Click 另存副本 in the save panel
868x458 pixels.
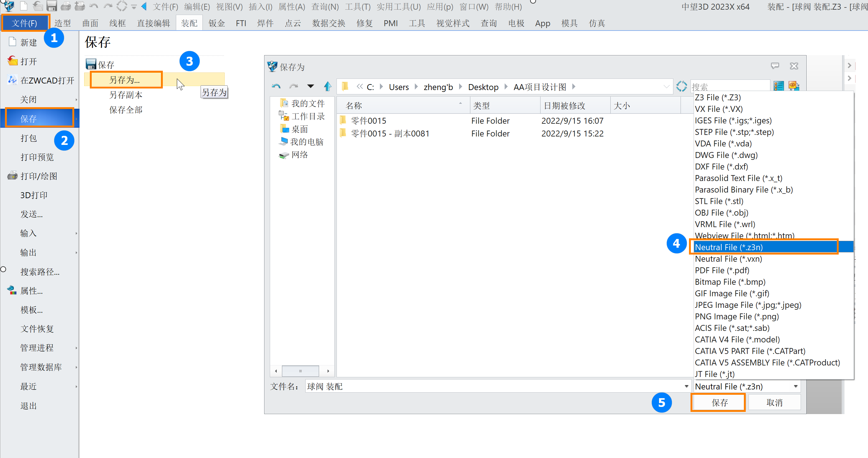125,95
